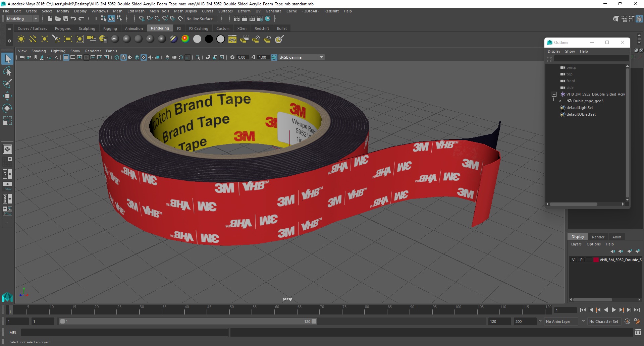Switch to the Sculpting shelf tab
Image resolution: width=644 pixels, height=346 pixels.
pyautogui.click(x=87, y=28)
